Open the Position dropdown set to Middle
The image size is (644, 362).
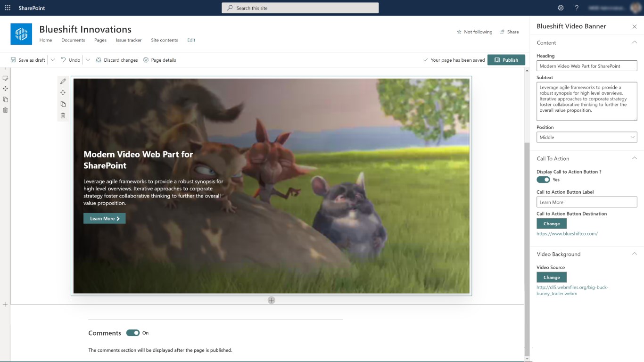[x=586, y=137]
